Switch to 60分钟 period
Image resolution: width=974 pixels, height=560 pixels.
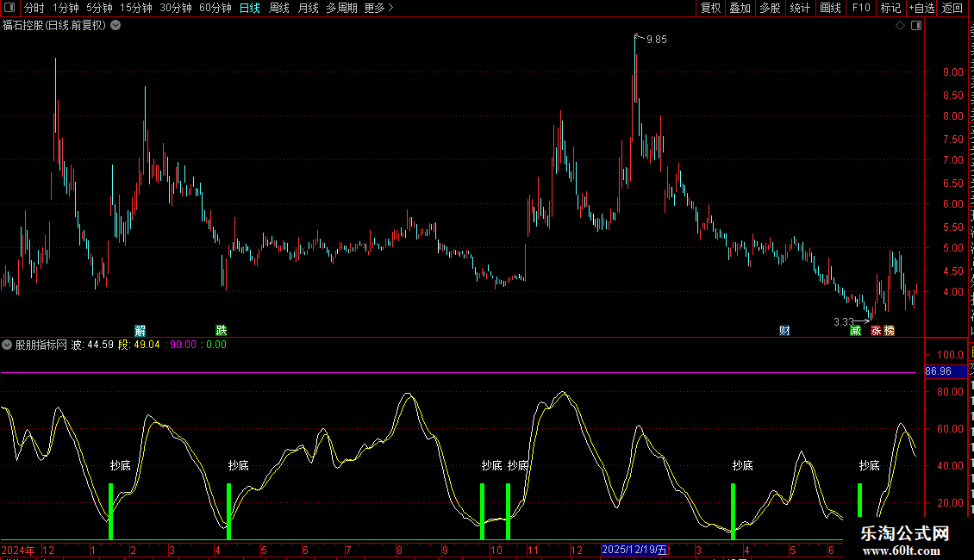coord(215,8)
